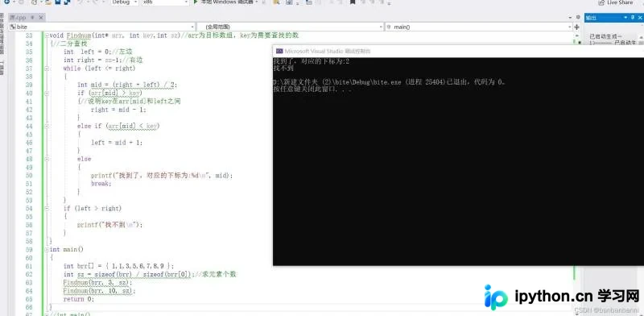Click the 'break;' statement

[x=101, y=184]
